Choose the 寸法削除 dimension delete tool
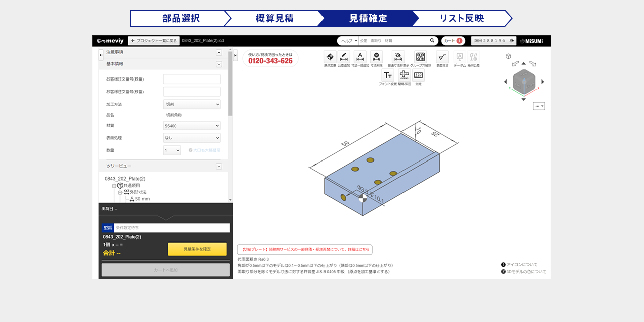The height and width of the screenshot is (322, 644). 376,57
